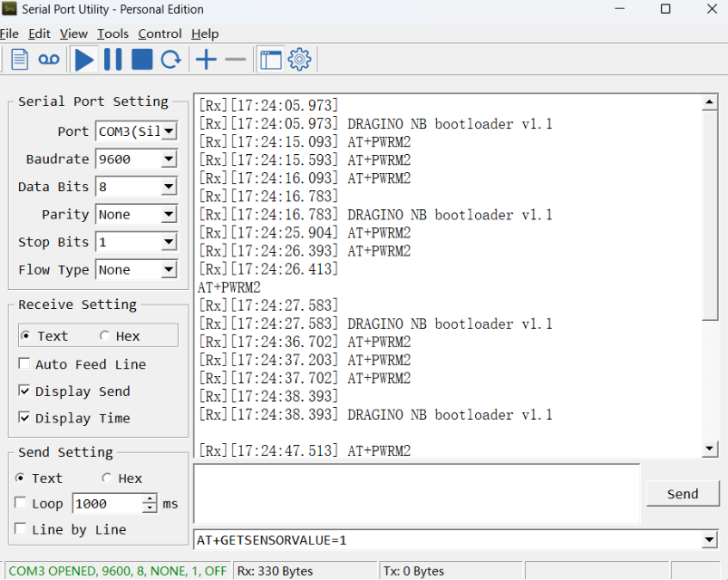Screen dimensions: 728x580
Task: Open the Help menu
Action: click(x=205, y=34)
